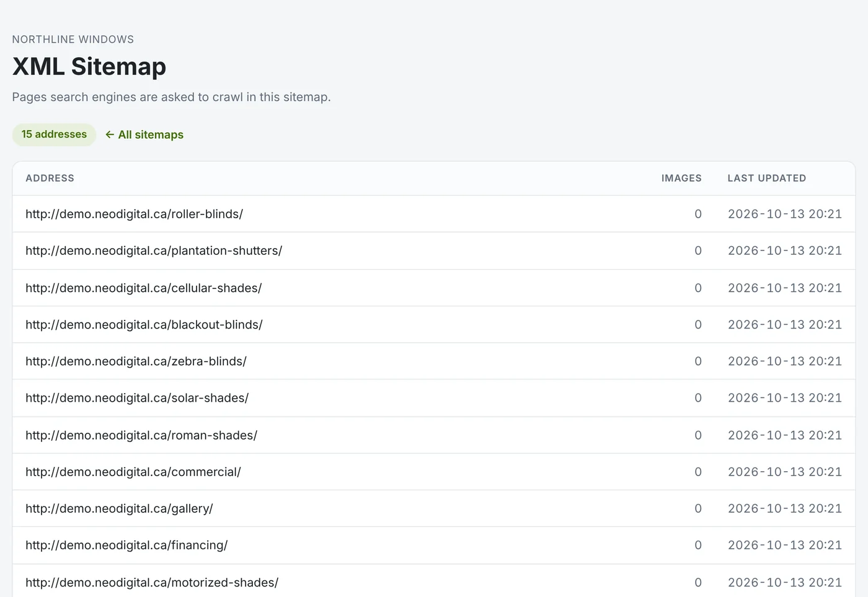Click the last updated date for motorized-shades
The image size is (868, 597).
pyautogui.click(x=785, y=582)
